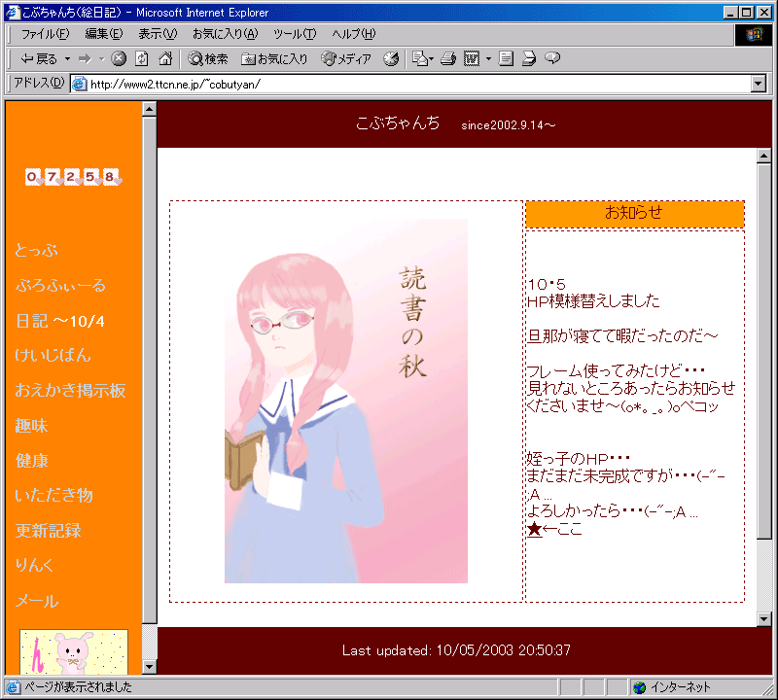The height and width of the screenshot is (700, 778).
Task: Click the インターネット zone indicator in status bar
Action: (x=672, y=687)
